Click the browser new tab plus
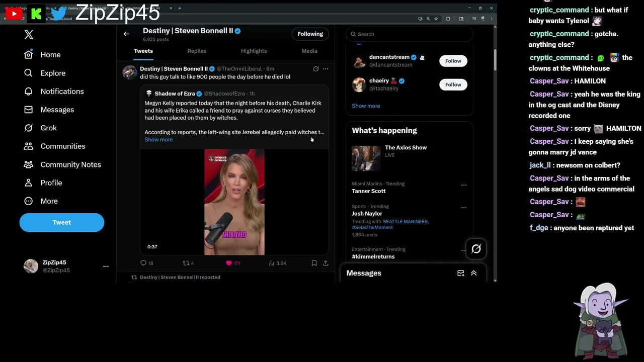 [180, 8]
